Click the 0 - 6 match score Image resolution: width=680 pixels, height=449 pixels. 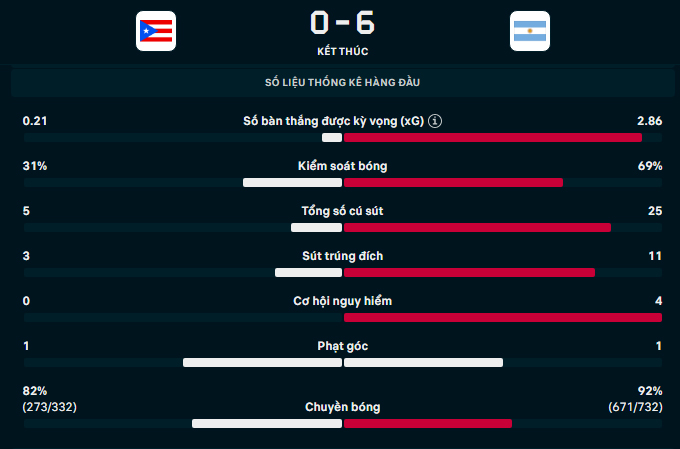[x=342, y=23]
